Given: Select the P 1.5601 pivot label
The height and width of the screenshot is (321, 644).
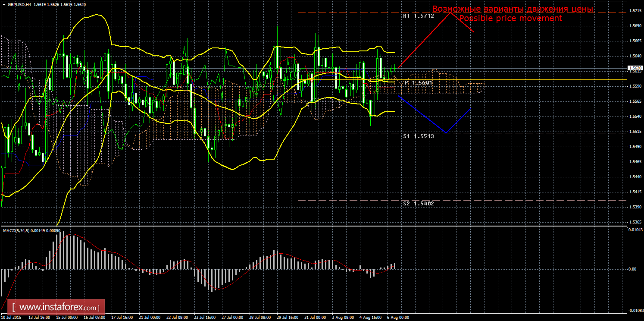Looking at the screenshot, I should click(x=418, y=82).
